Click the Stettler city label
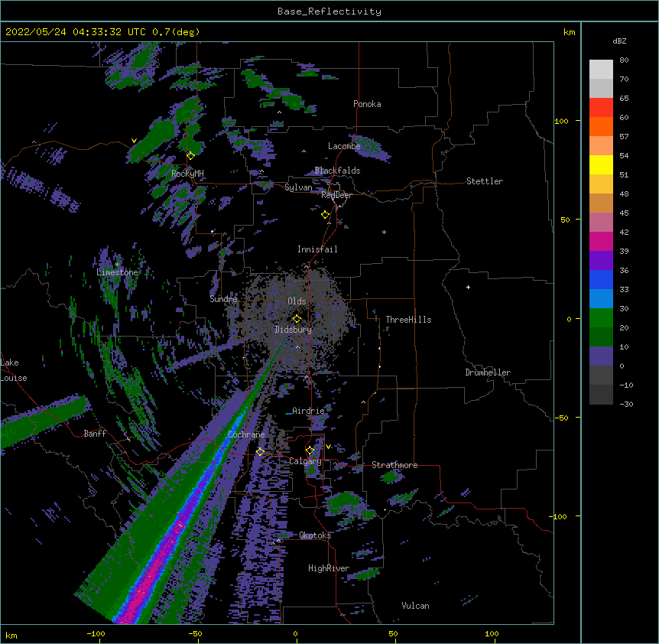659x644 pixels. pyautogui.click(x=485, y=181)
